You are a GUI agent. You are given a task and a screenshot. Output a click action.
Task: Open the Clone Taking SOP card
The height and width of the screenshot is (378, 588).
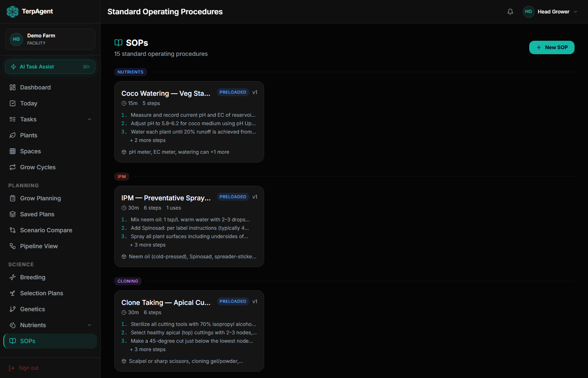189,331
